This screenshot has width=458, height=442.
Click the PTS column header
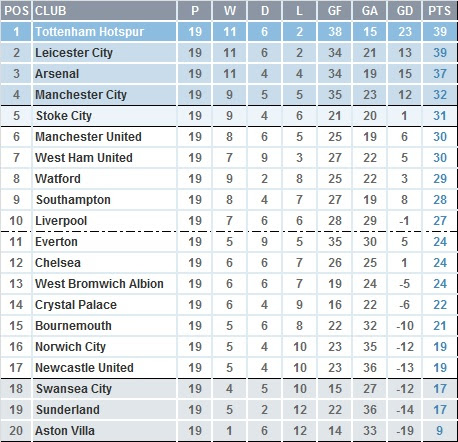tap(440, 11)
